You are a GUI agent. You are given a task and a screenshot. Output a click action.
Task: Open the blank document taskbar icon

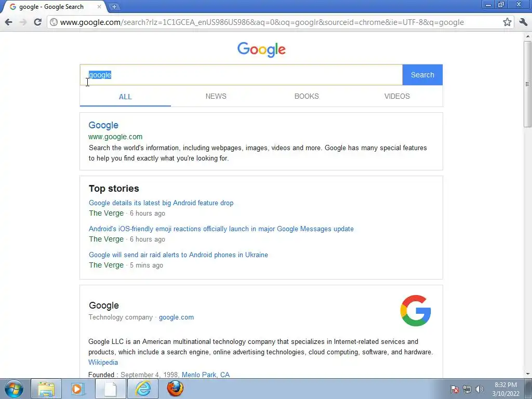[x=110, y=389]
